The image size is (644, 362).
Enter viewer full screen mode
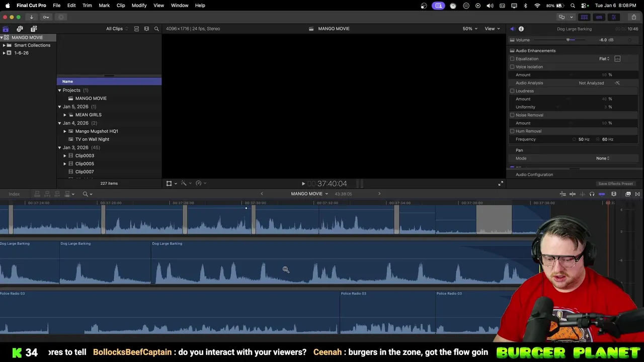click(501, 184)
